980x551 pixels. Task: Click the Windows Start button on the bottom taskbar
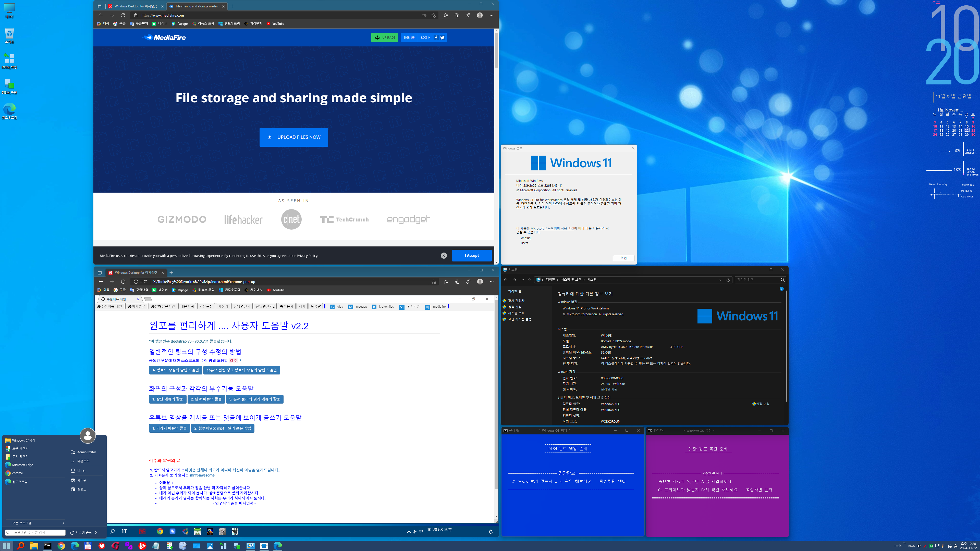(x=7, y=546)
